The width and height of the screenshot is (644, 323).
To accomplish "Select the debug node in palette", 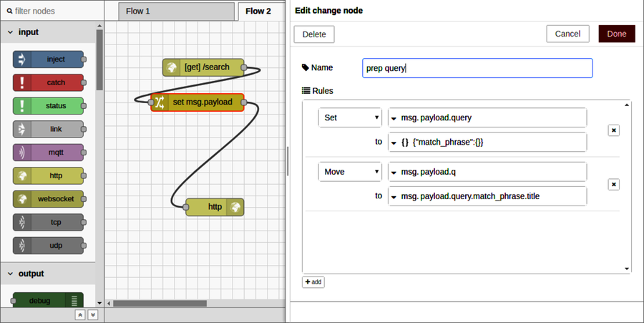I will coord(48,300).
